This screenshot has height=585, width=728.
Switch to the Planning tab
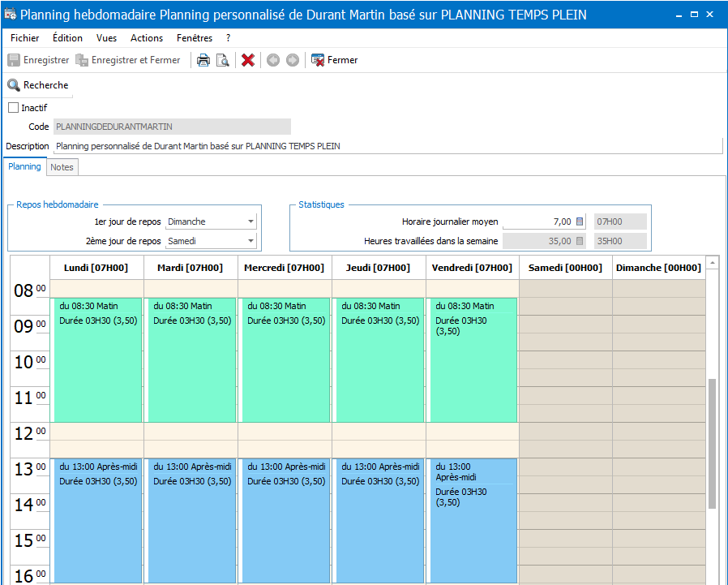point(24,166)
